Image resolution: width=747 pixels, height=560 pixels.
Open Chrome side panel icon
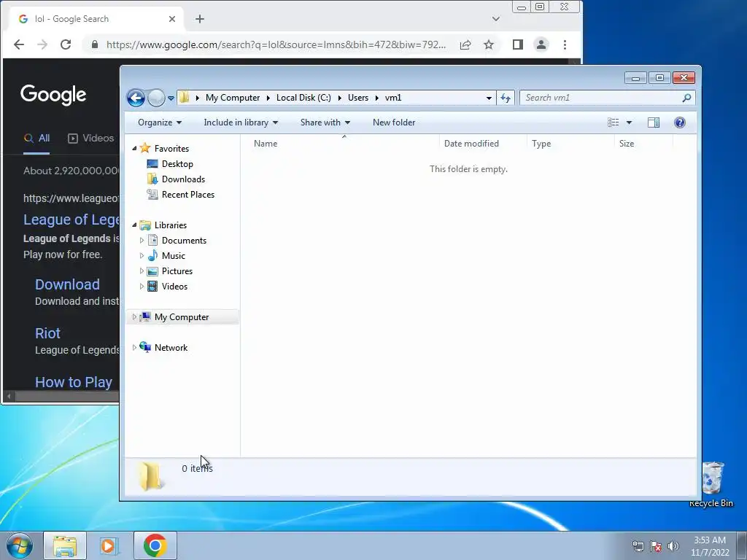518,44
